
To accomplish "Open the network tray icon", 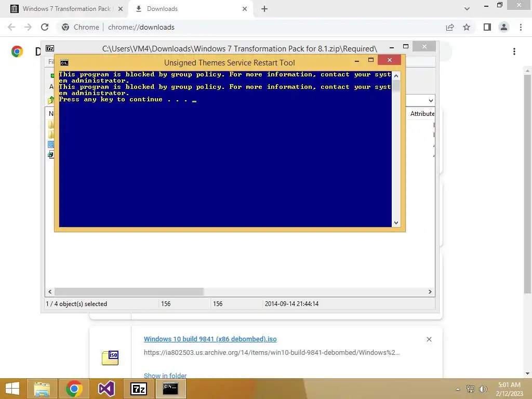I will (471, 389).
